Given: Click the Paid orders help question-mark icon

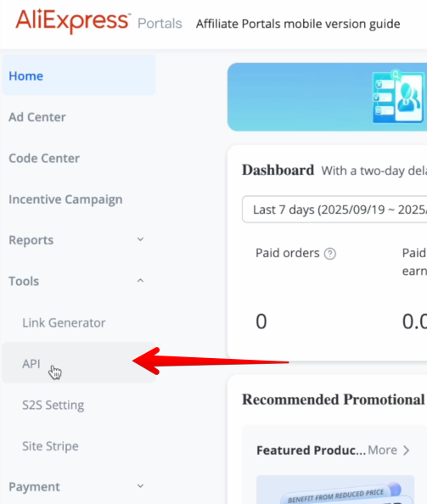Looking at the screenshot, I should point(330,254).
